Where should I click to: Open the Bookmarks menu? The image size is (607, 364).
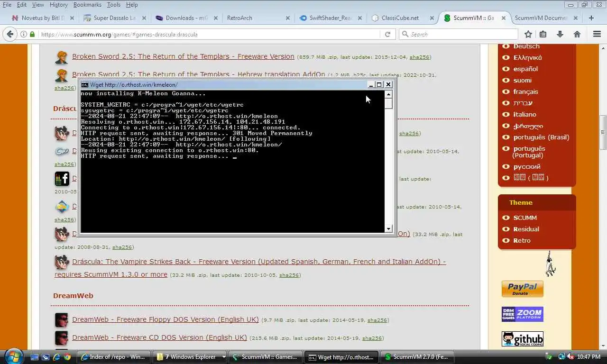87,5
